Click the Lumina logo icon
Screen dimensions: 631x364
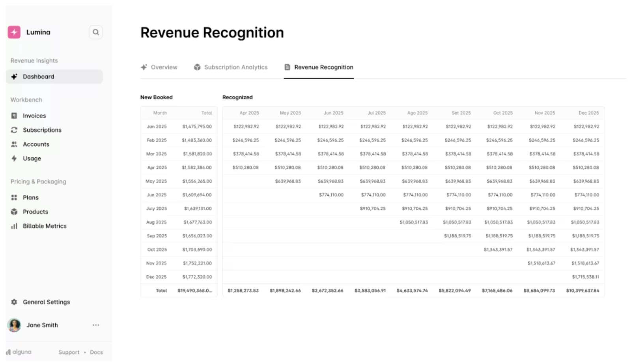[x=14, y=32]
